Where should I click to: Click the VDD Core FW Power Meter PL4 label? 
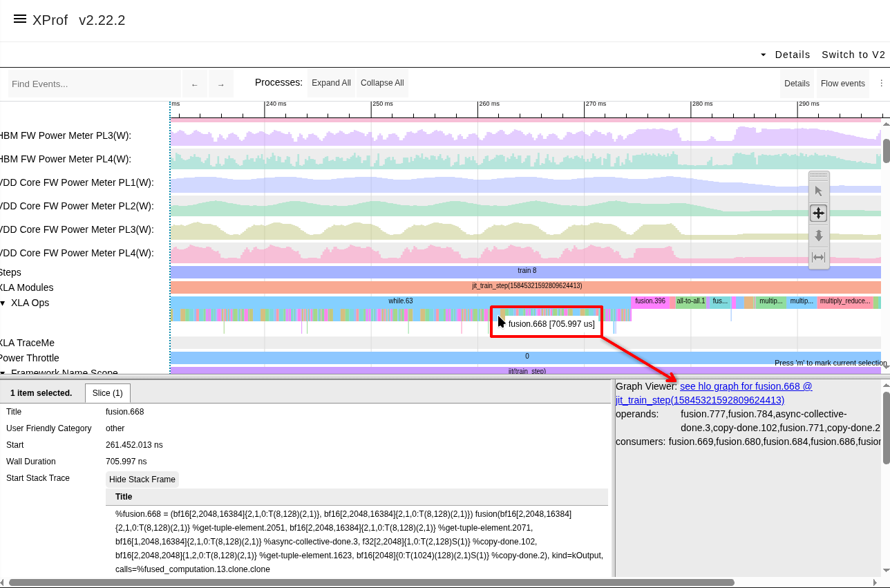coord(77,253)
